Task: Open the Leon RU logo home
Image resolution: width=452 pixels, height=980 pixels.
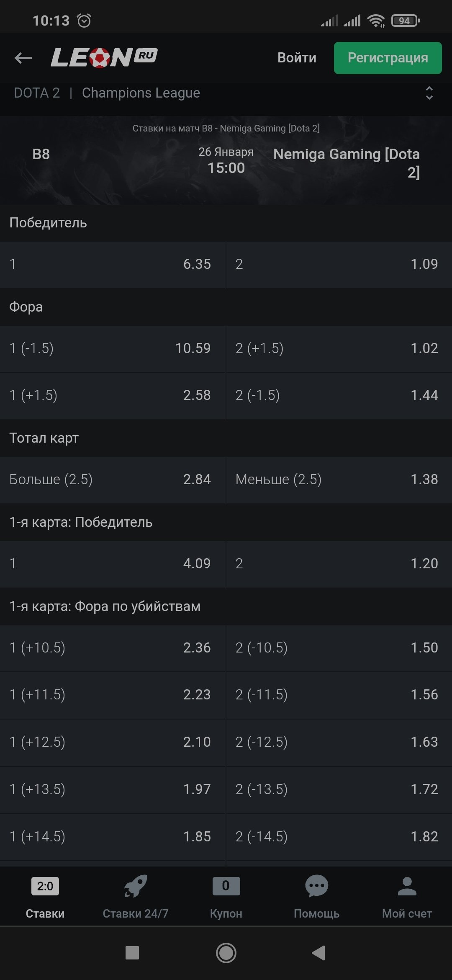Action: coord(104,57)
